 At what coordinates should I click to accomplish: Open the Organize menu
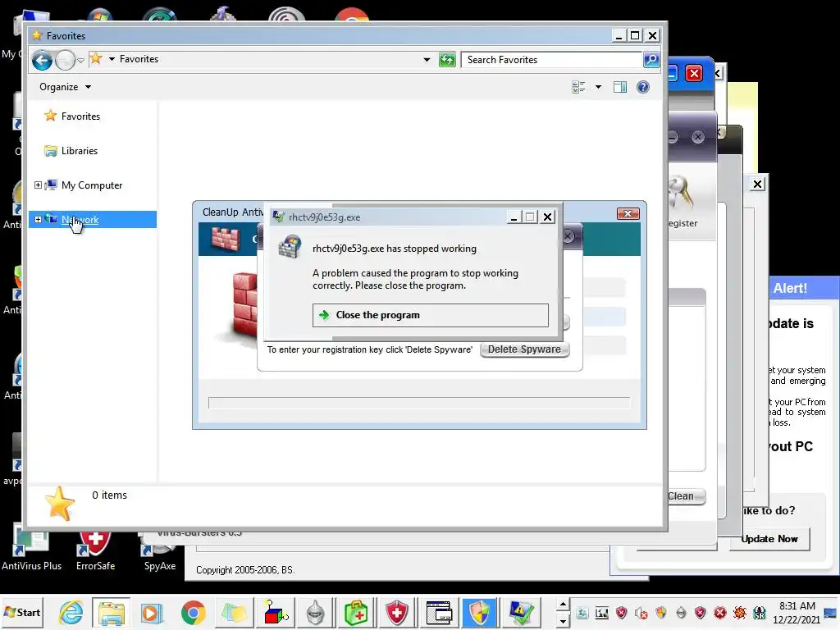point(65,87)
